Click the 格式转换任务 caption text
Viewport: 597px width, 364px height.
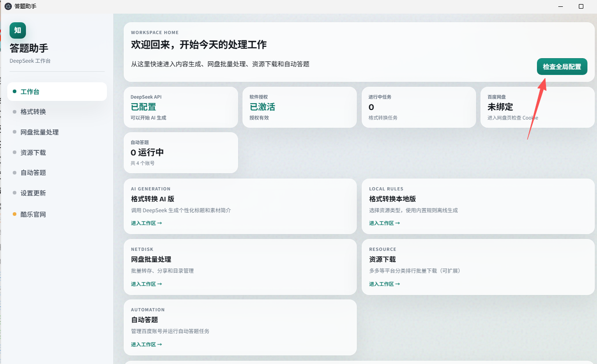tap(383, 118)
